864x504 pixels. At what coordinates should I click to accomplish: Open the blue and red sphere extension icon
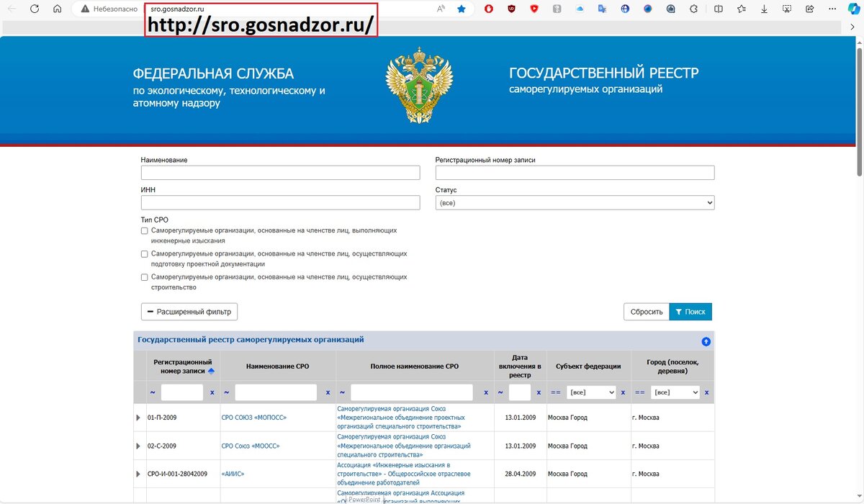(648, 9)
